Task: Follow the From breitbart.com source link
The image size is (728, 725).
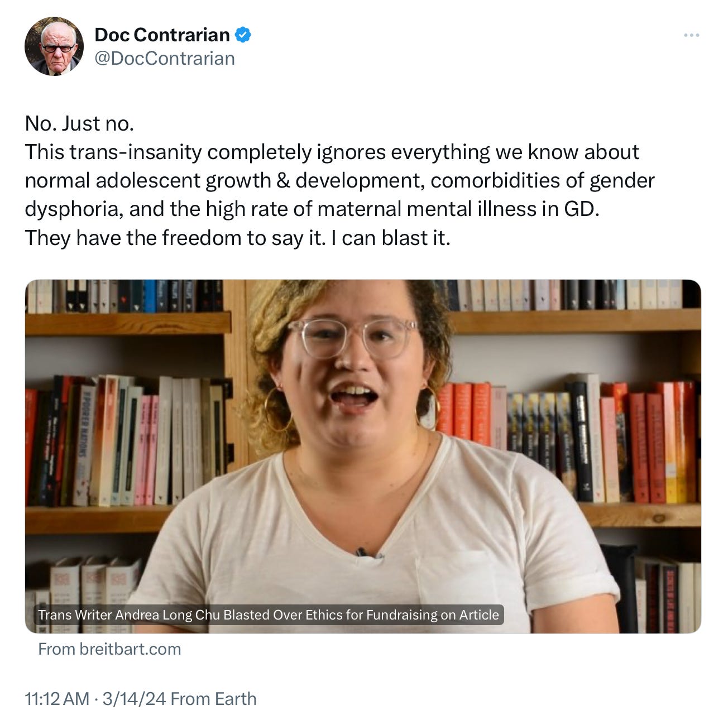Action: pyautogui.click(x=109, y=649)
